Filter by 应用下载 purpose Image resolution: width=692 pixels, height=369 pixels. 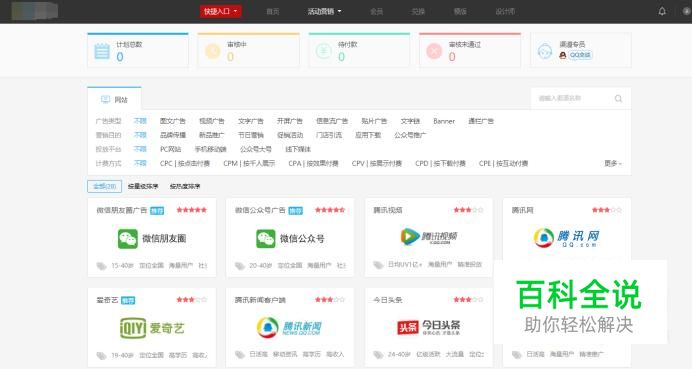pyautogui.click(x=368, y=135)
